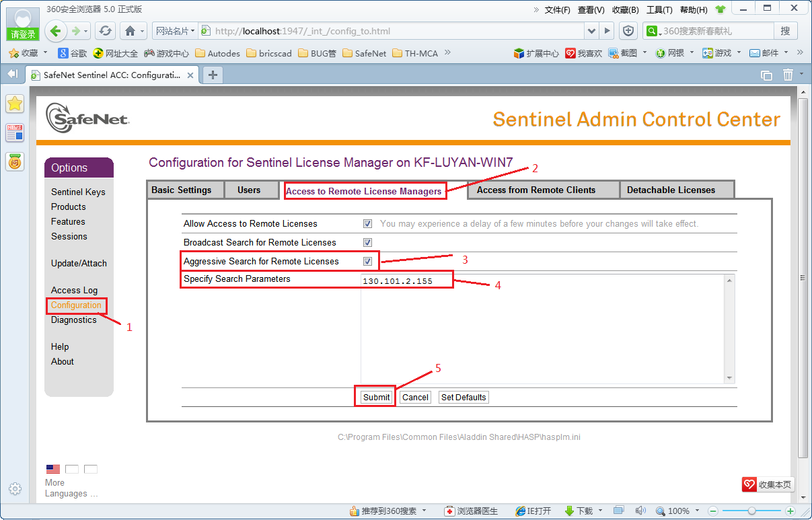Open the news sidebar icon

pyautogui.click(x=15, y=133)
